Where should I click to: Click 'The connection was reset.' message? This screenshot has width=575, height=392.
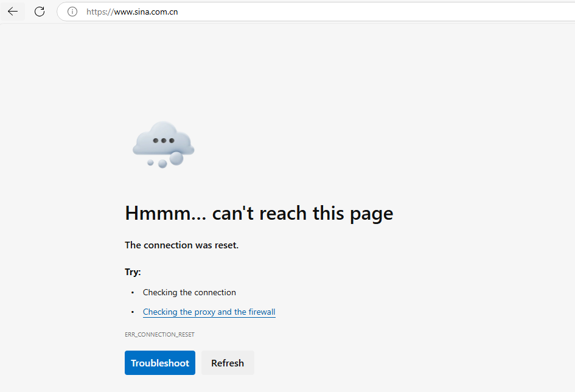click(181, 245)
